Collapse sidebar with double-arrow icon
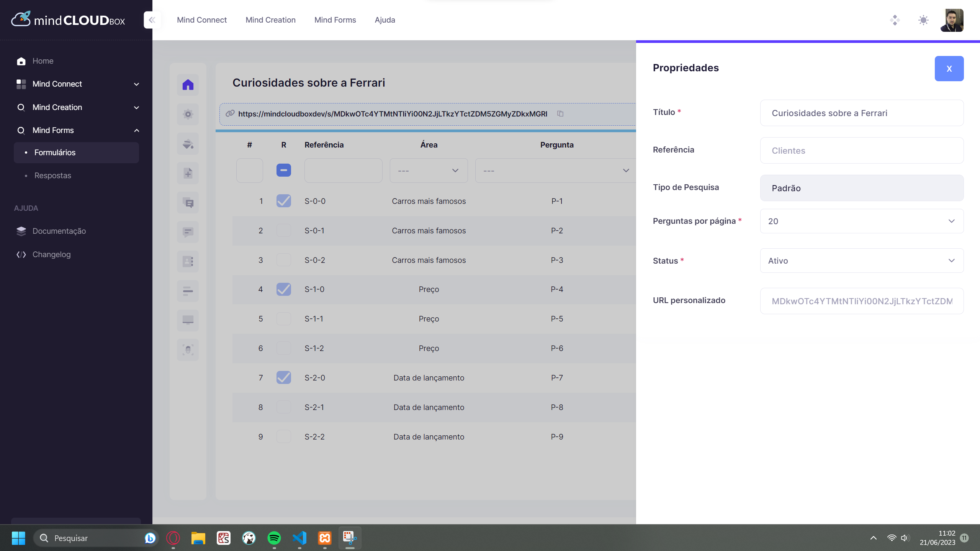This screenshot has height=551, width=980. (152, 20)
